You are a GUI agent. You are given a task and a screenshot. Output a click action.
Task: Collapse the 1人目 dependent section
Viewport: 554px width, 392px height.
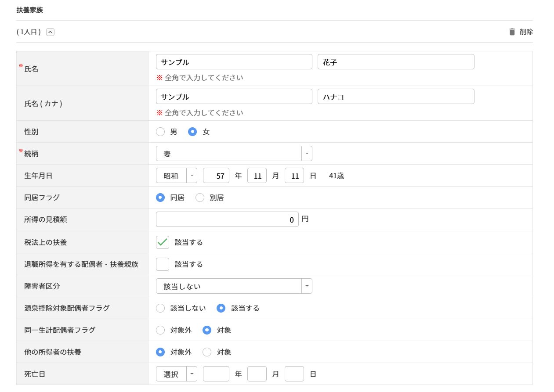point(51,32)
